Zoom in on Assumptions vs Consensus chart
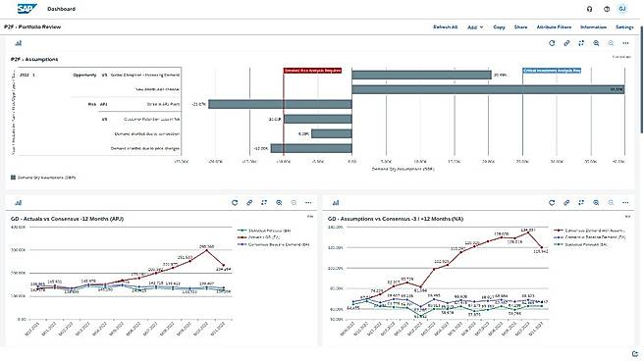The image size is (644, 361). point(596,203)
